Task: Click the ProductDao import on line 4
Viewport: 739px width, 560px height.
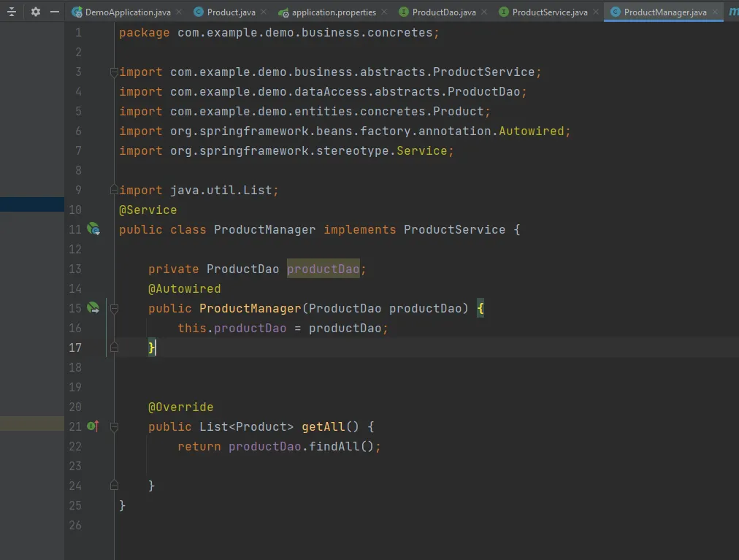Action: pos(323,91)
